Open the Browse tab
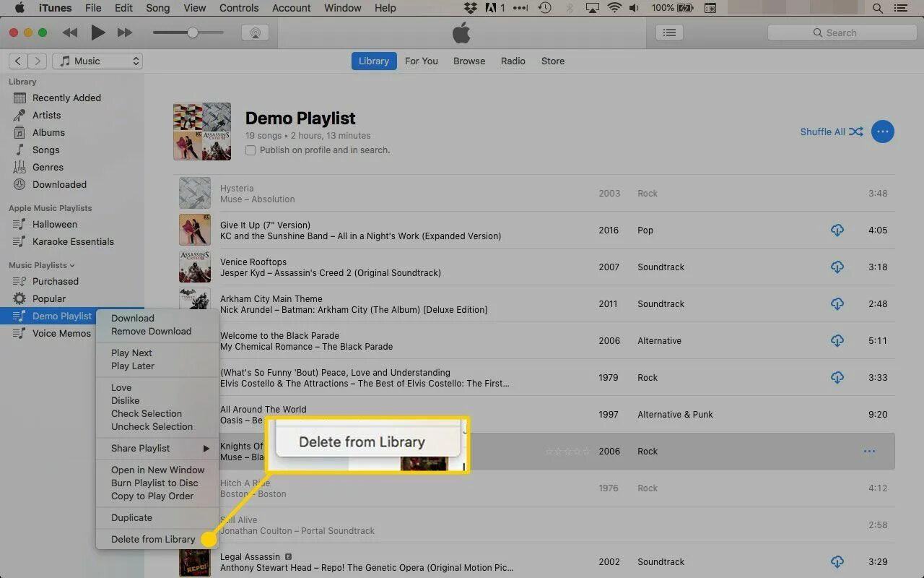Screen dimensions: 924x578 [x=469, y=61]
